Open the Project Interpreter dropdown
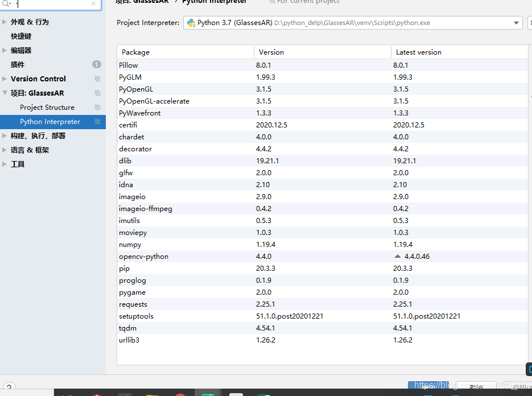Image resolution: width=532 pixels, height=396 pixels. pos(516,23)
